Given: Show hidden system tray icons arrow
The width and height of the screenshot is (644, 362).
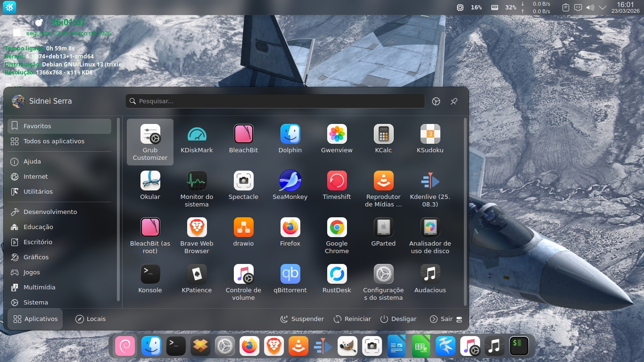Looking at the screenshot, I should coord(603,8).
